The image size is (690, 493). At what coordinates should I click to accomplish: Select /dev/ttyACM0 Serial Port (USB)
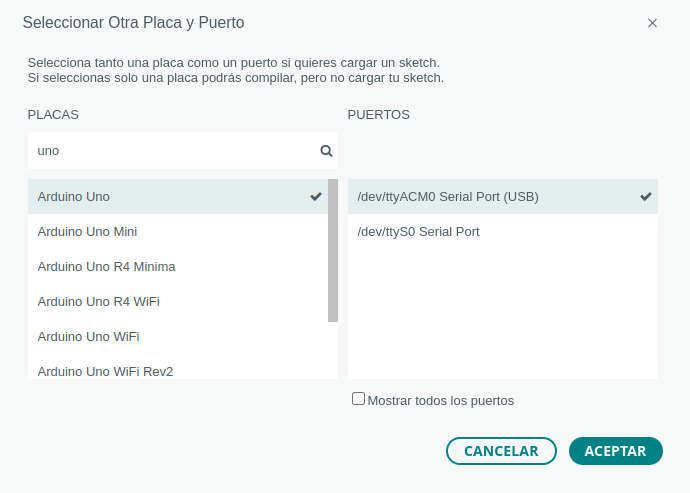click(448, 197)
